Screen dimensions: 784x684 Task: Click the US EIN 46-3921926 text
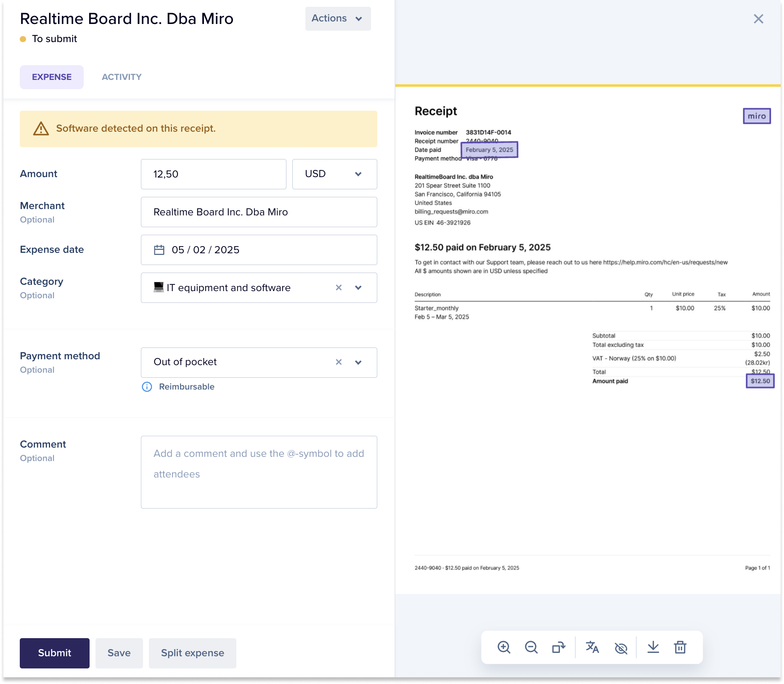(442, 223)
